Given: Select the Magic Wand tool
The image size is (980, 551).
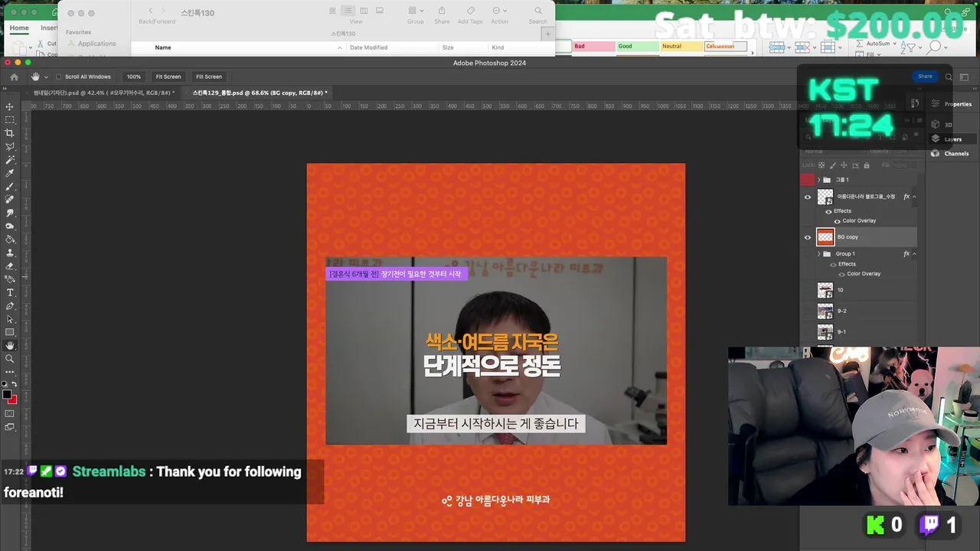Looking at the screenshot, I should 10,160.
